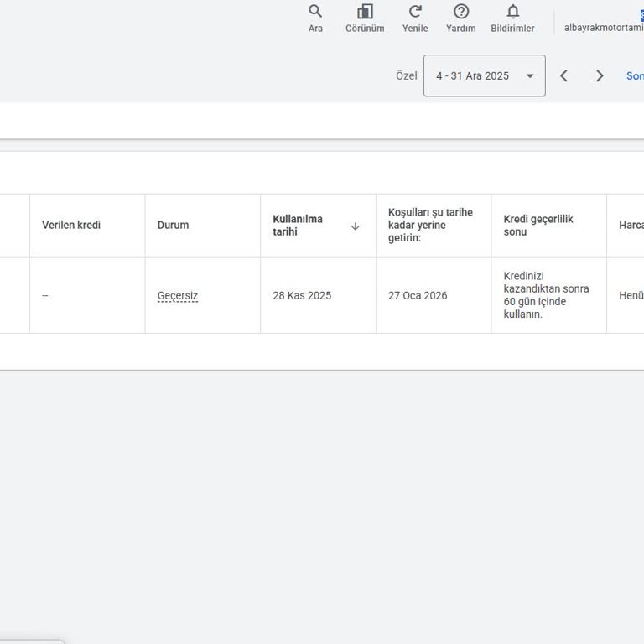Click the Özel label beside date range

tap(406, 76)
